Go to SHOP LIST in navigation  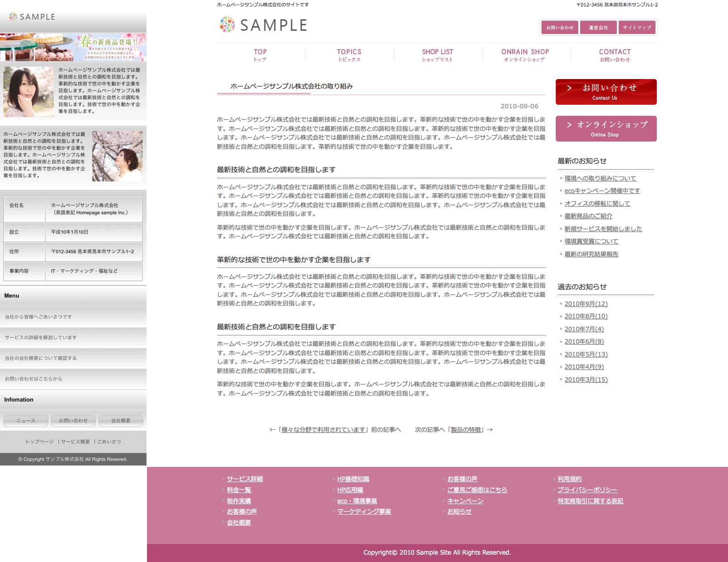point(437,55)
